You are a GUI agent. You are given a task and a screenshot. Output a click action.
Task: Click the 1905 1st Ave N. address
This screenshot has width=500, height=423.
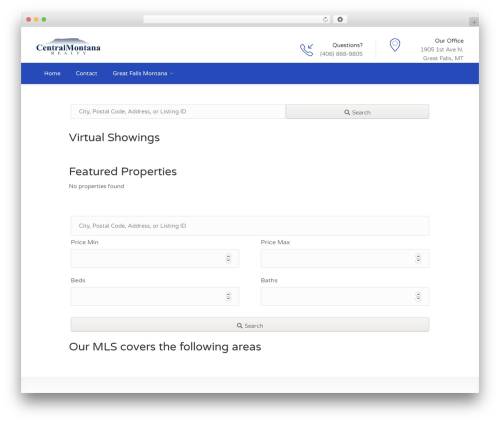click(442, 49)
